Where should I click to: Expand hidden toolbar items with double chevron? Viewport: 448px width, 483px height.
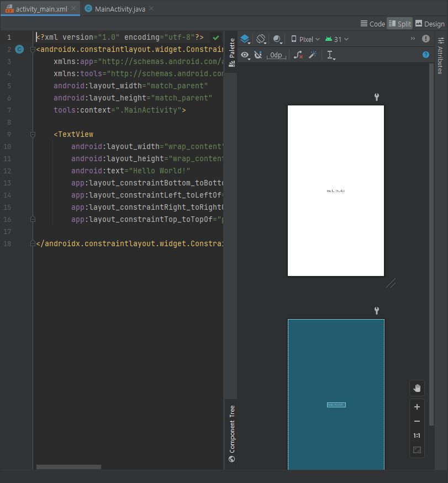coord(413,39)
